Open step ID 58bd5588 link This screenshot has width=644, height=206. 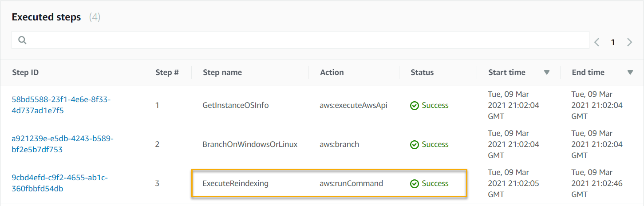click(61, 105)
